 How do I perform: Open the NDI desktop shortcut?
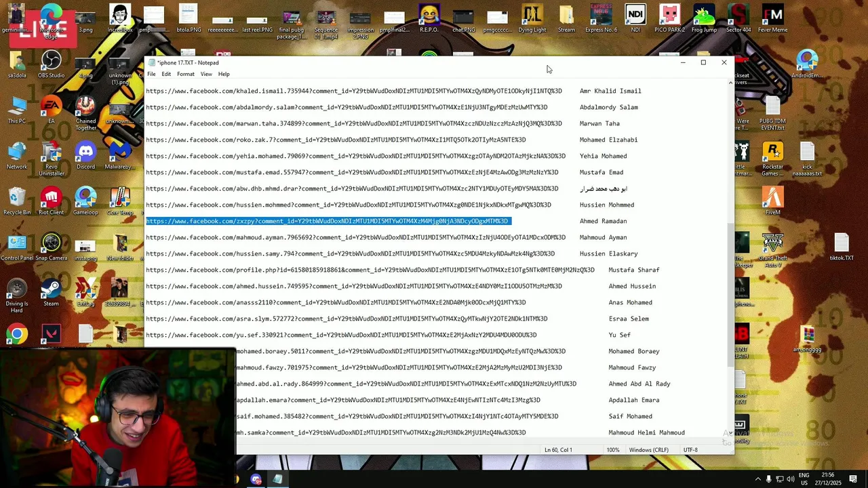[635, 19]
